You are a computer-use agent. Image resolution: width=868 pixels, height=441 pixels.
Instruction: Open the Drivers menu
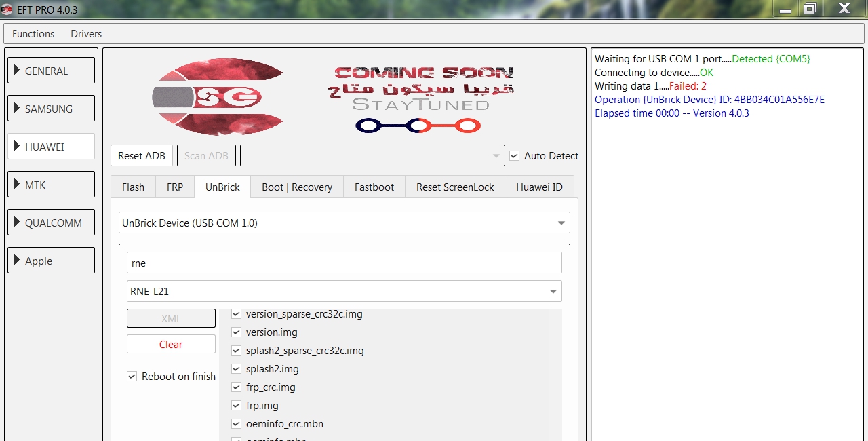[x=86, y=33]
